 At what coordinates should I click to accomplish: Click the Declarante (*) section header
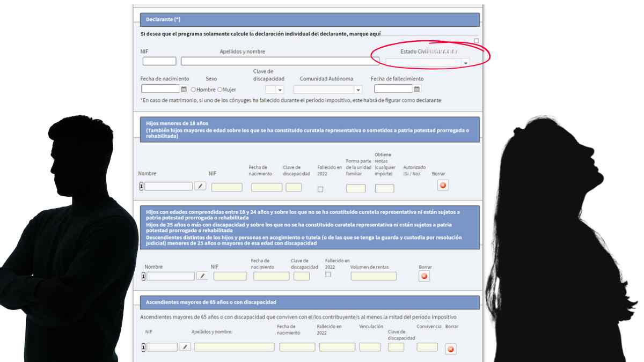pos(310,20)
